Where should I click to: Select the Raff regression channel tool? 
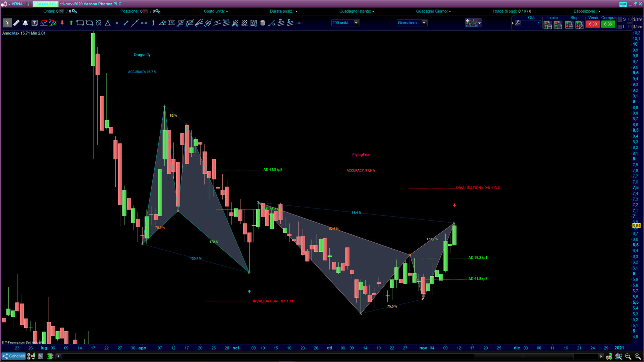coord(226,22)
